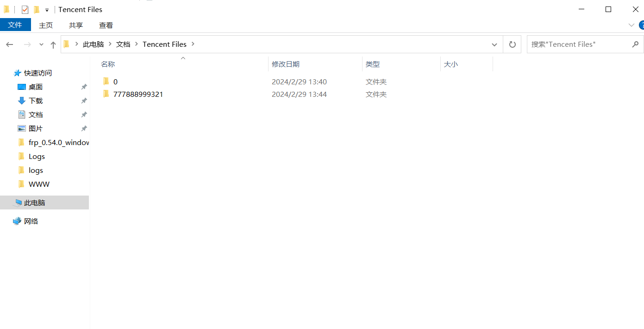Sort by the 名称 column header

pos(108,64)
